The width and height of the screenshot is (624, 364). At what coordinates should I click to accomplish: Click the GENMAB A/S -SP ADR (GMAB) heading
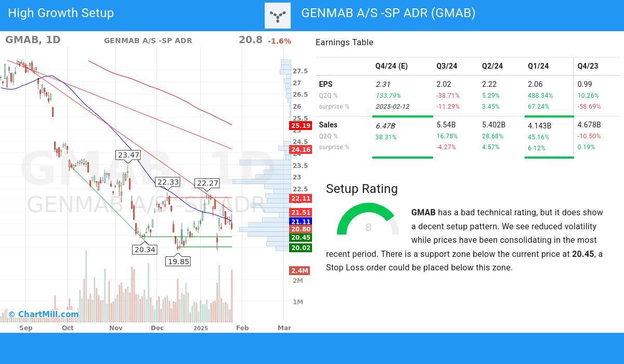[388, 13]
